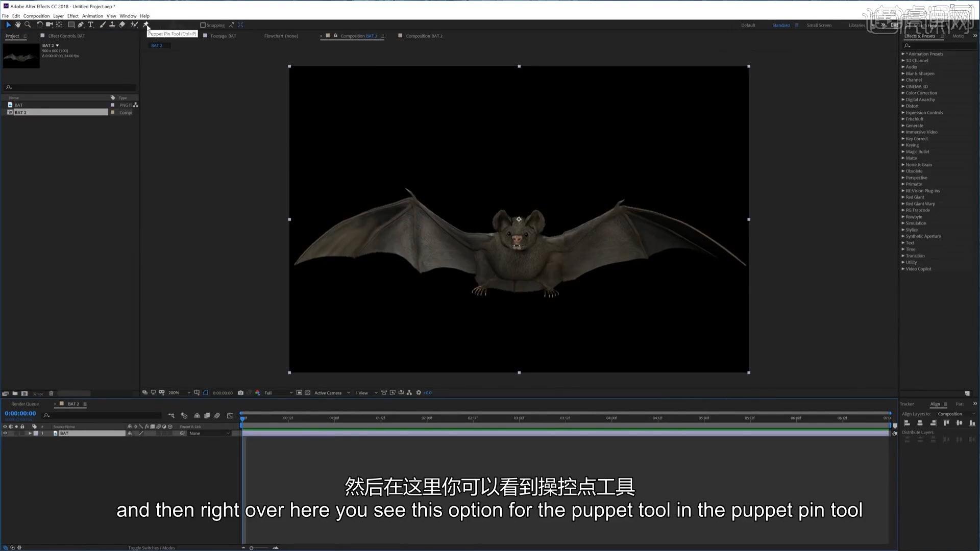The height and width of the screenshot is (551, 980).
Task: Click the snapshot camera icon in viewer
Action: click(240, 393)
